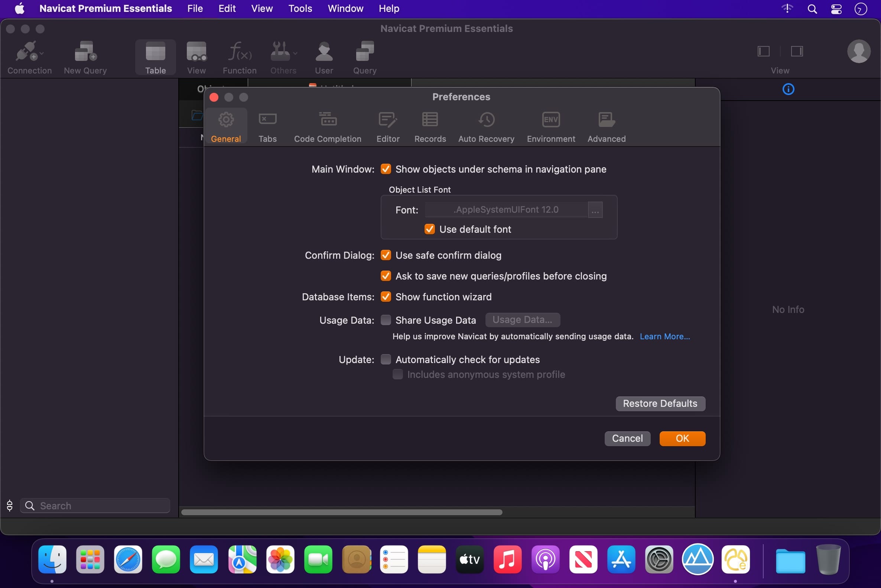Screen dimensions: 881x588
Task: Uncheck Use default font option
Action: [430, 229]
